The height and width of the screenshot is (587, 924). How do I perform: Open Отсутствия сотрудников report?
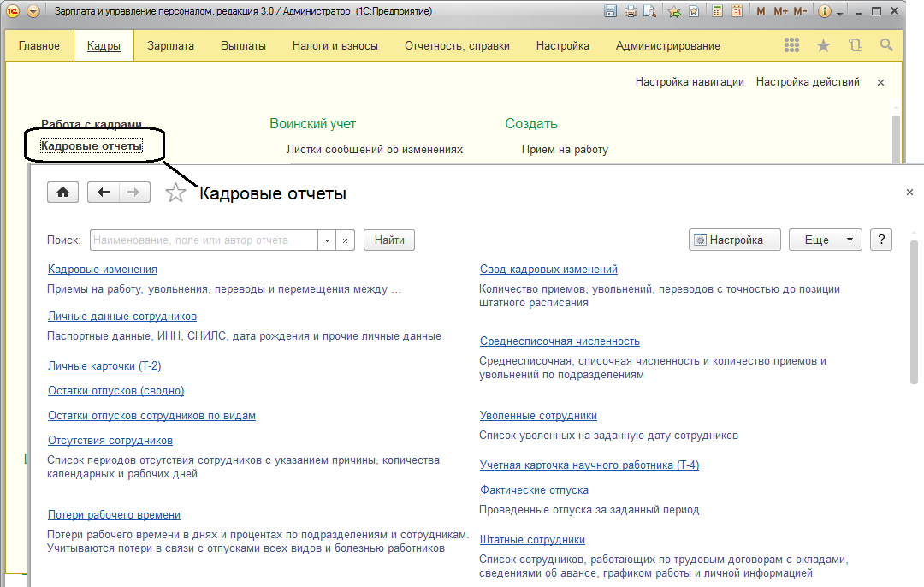point(110,440)
